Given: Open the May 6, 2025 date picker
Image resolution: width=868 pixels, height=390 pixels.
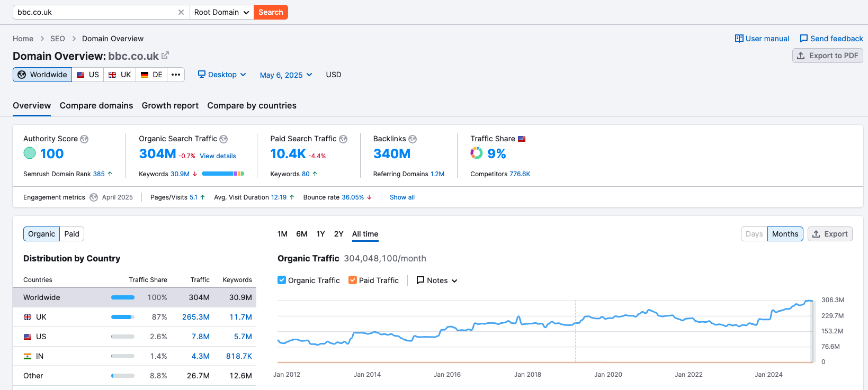Looking at the screenshot, I should 286,75.
